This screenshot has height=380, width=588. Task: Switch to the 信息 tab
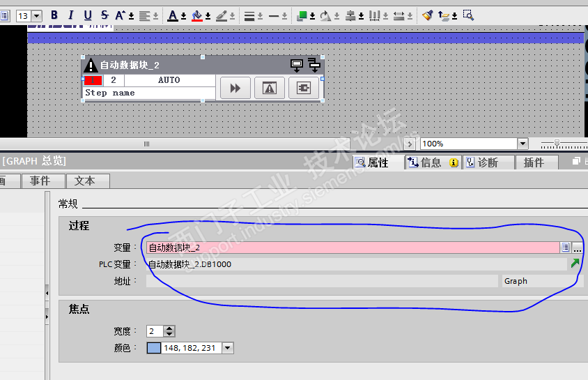point(433,162)
